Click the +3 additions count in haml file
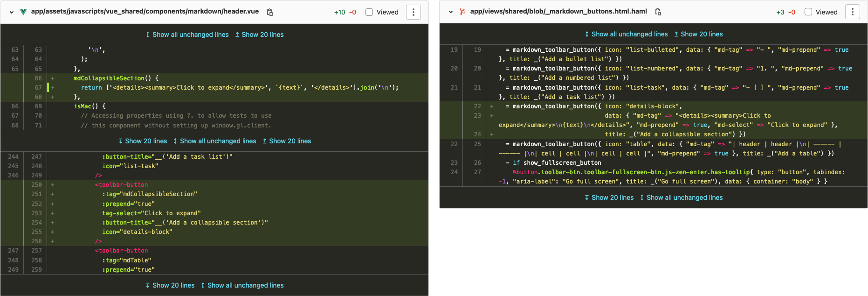This screenshot has height=296, width=868. pyautogui.click(x=780, y=12)
